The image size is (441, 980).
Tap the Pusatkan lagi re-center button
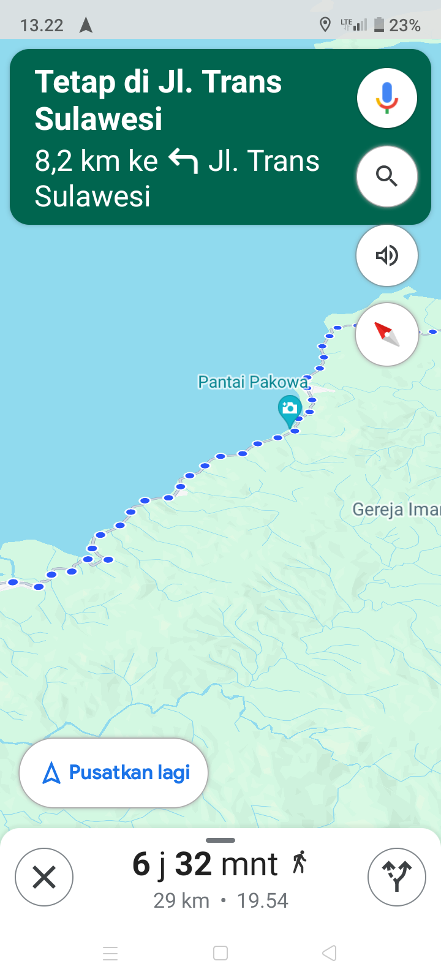pyautogui.click(x=113, y=773)
